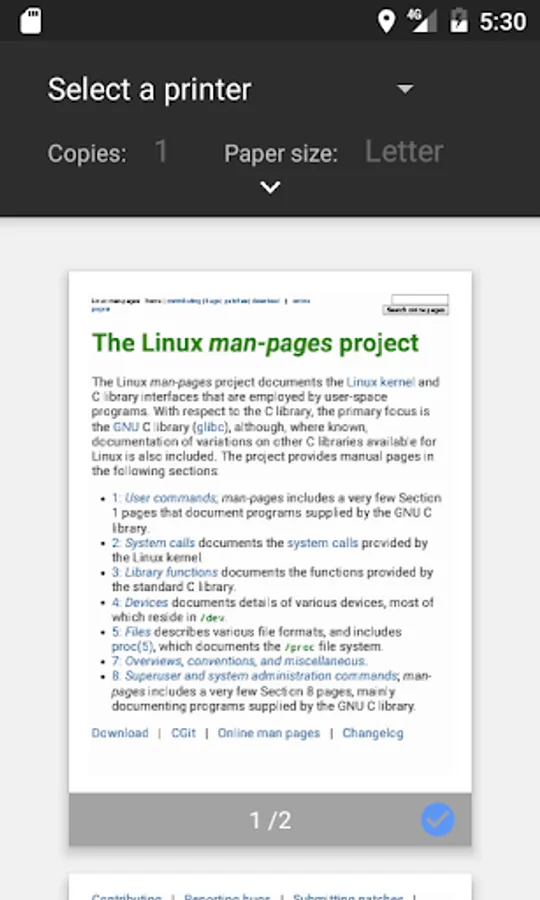Tap the 'Copies:' label
Viewport: 540px width, 900px height.
point(87,153)
